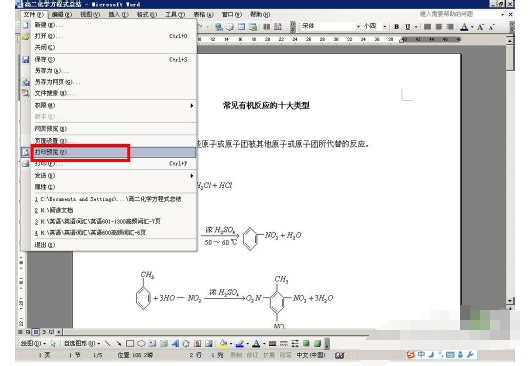530x366 pixels.
Task: Select the Oval drawing tool
Action: click(x=141, y=343)
